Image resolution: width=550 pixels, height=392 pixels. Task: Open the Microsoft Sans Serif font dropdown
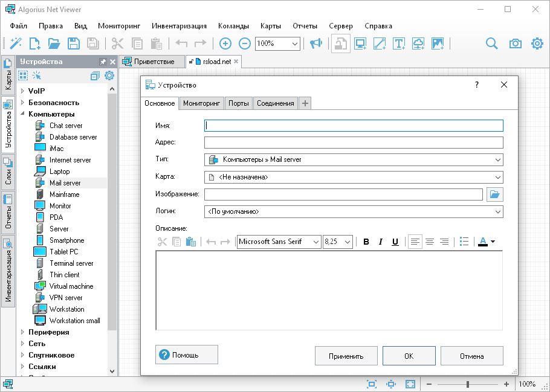pos(279,242)
